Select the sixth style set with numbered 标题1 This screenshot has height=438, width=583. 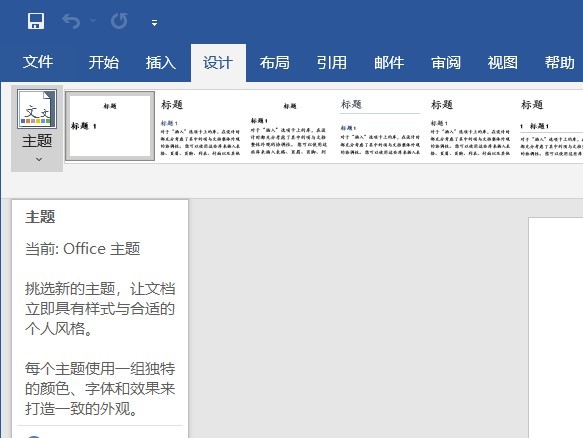pyautogui.click(x=551, y=126)
